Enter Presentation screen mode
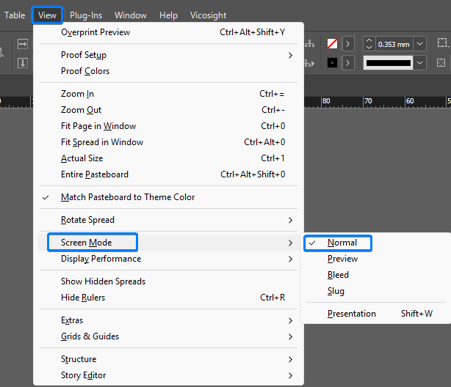This screenshot has height=387, width=451. pyautogui.click(x=376, y=314)
